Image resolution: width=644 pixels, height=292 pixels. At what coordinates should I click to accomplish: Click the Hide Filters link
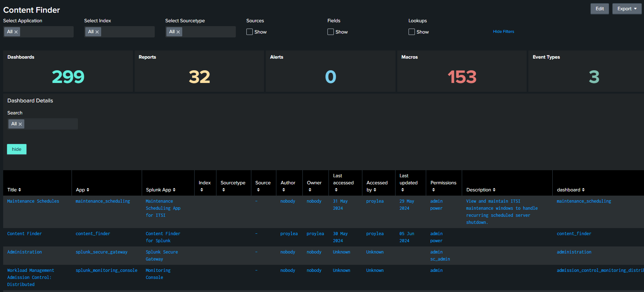click(503, 31)
